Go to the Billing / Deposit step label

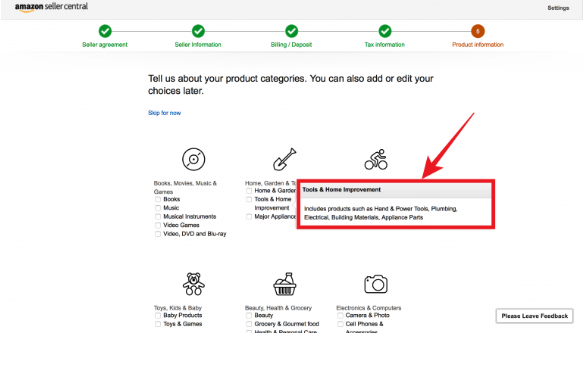(291, 45)
